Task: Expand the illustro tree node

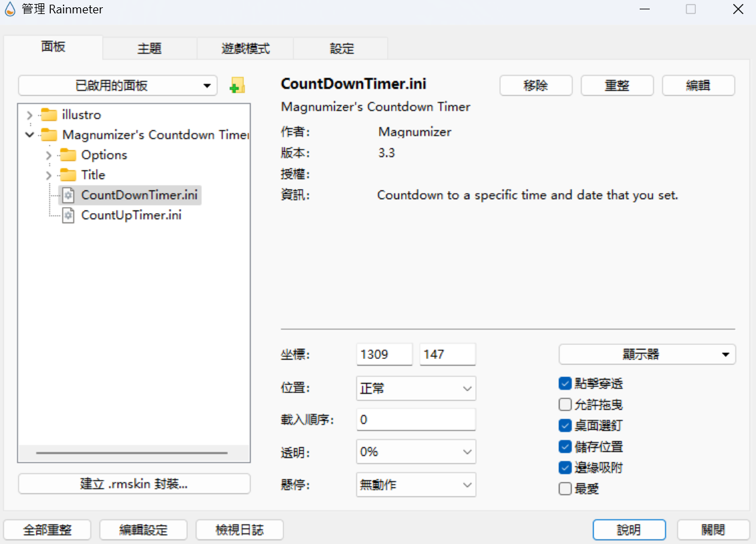Action: coord(29,115)
